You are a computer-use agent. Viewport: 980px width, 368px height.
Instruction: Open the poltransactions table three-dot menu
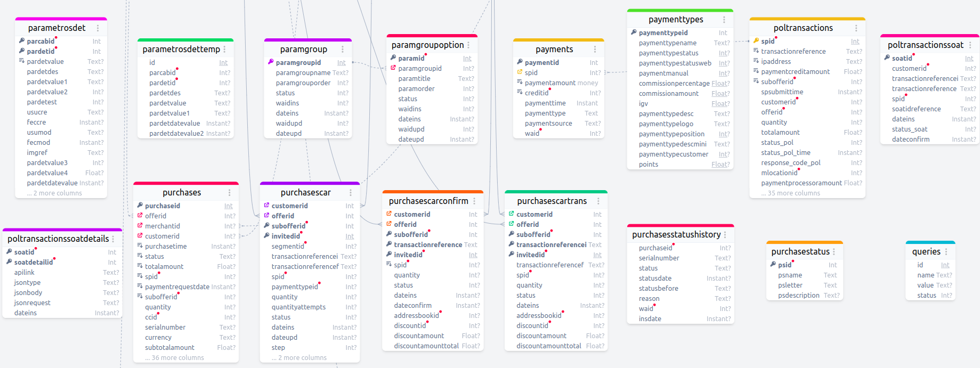pos(856,28)
